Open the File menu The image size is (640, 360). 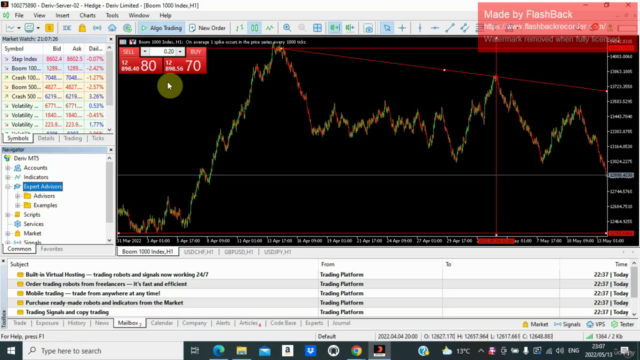19,16
